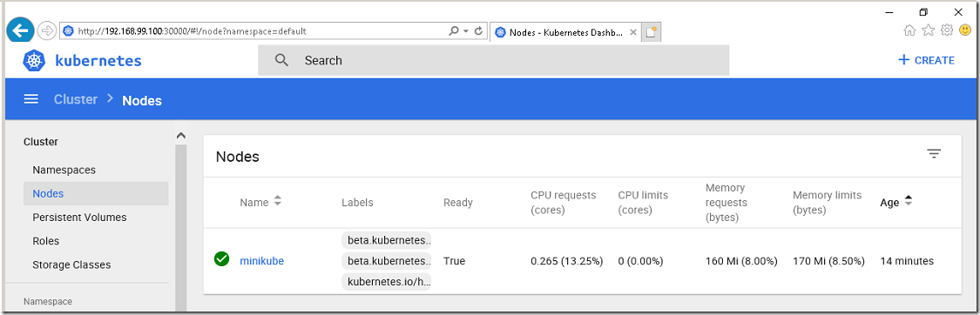Open Namespaces in the sidebar

pyautogui.click(x=64, y=170)
